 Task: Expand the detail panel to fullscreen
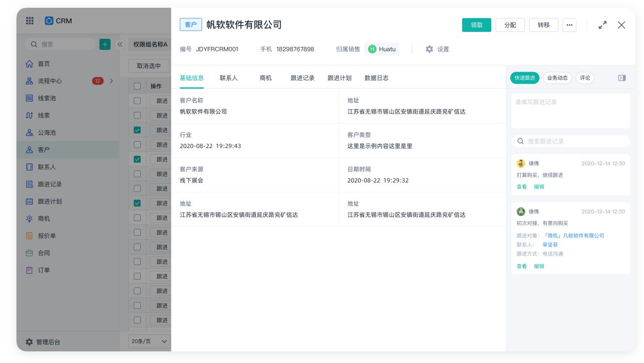602,25
